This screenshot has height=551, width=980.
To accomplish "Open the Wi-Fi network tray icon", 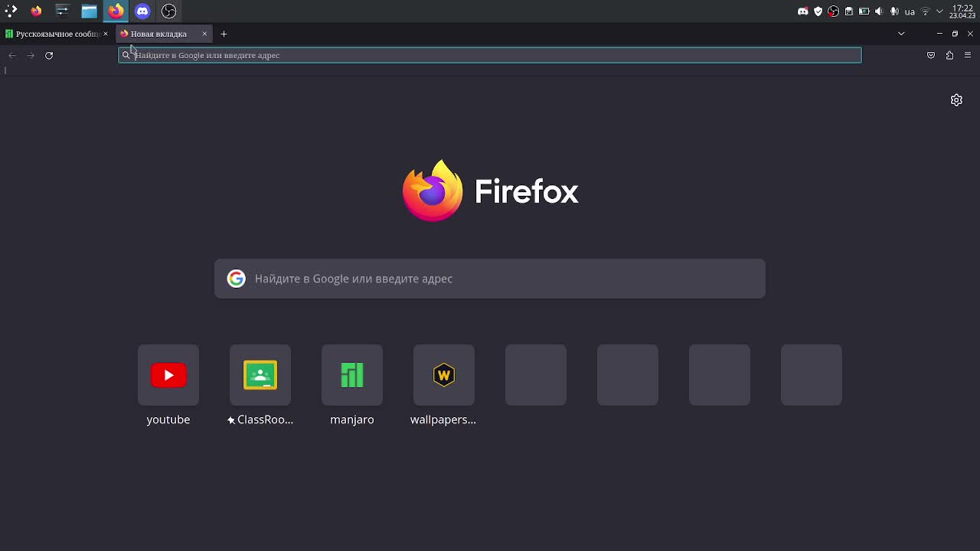I will click(925, 11).
